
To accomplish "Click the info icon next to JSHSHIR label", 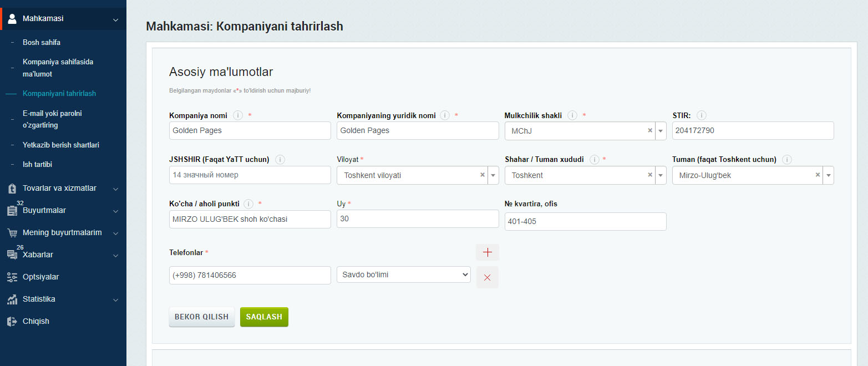I will point(280,160).
